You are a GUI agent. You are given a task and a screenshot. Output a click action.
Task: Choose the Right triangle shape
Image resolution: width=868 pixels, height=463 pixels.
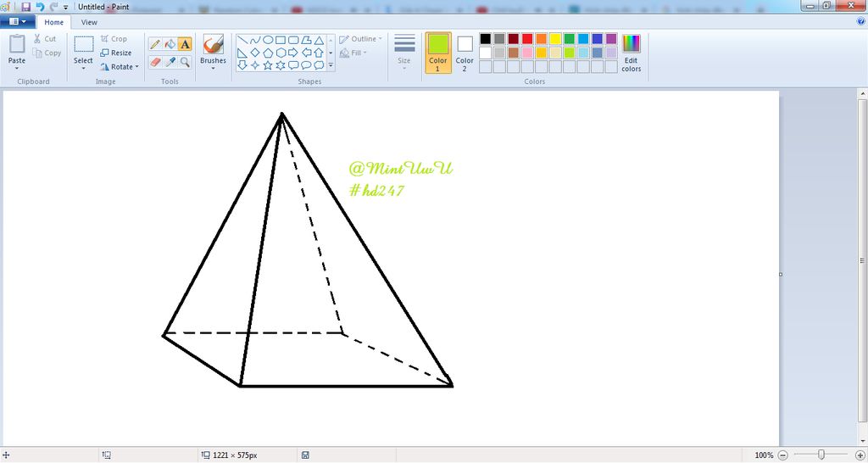[242, 53]
